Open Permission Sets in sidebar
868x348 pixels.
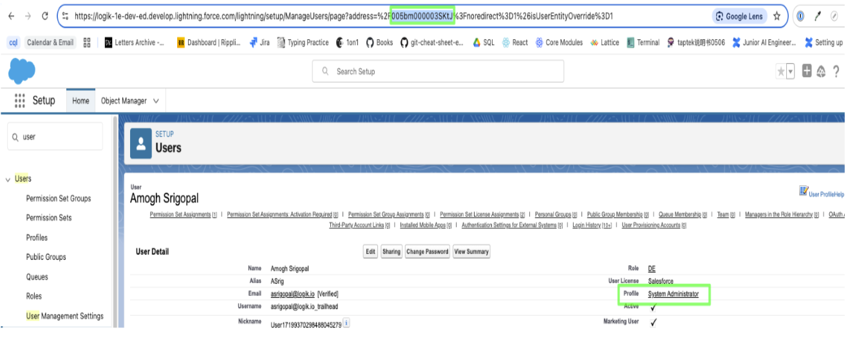point(49,217)
